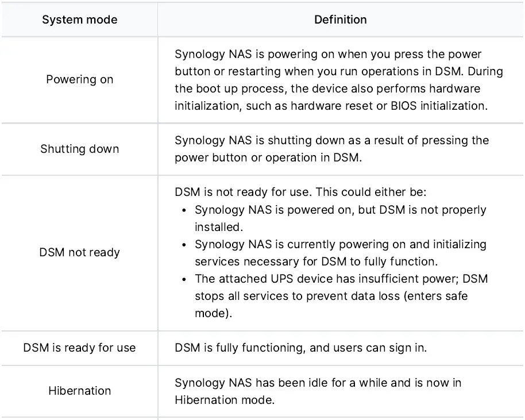Click the words "Hibernation mode" in the definition
Viewport: 525px width, 420px height.
pyautogui.click(x=225, y=399)
